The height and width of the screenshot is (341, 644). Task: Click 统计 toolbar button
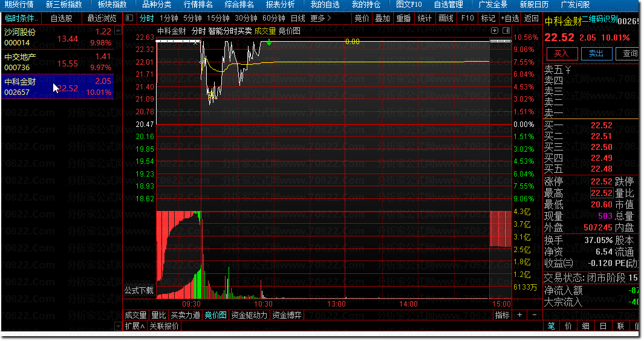[424, 19]
